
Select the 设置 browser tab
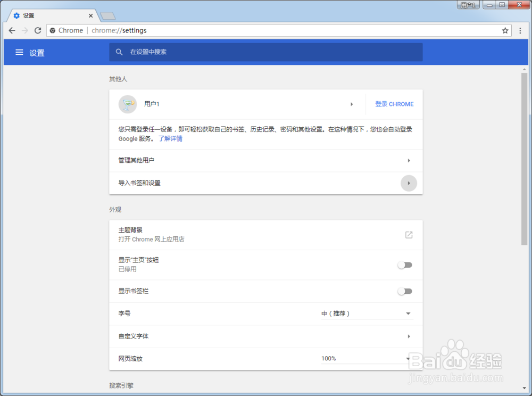[53, 15]
